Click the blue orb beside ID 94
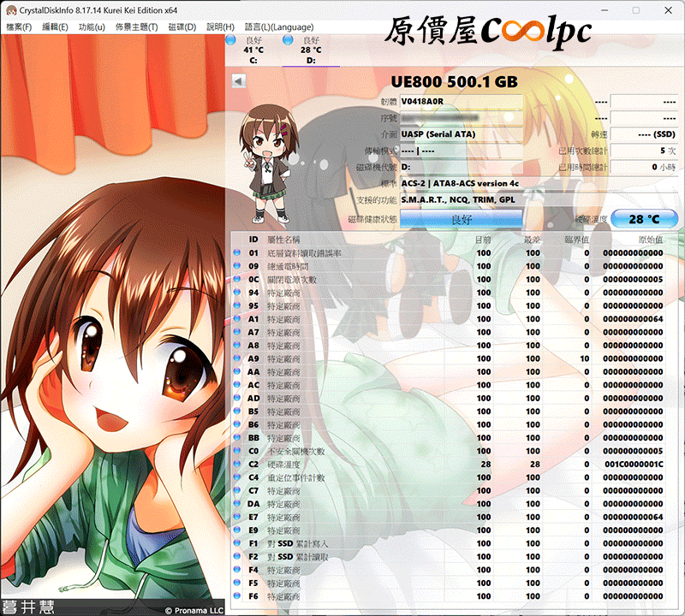685x616 pixels. (237, 292)
